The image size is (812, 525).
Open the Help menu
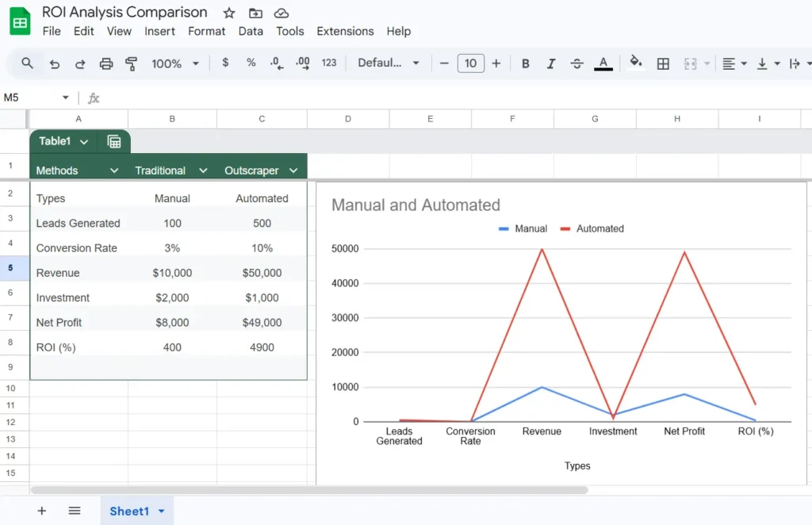coord(399,31)
